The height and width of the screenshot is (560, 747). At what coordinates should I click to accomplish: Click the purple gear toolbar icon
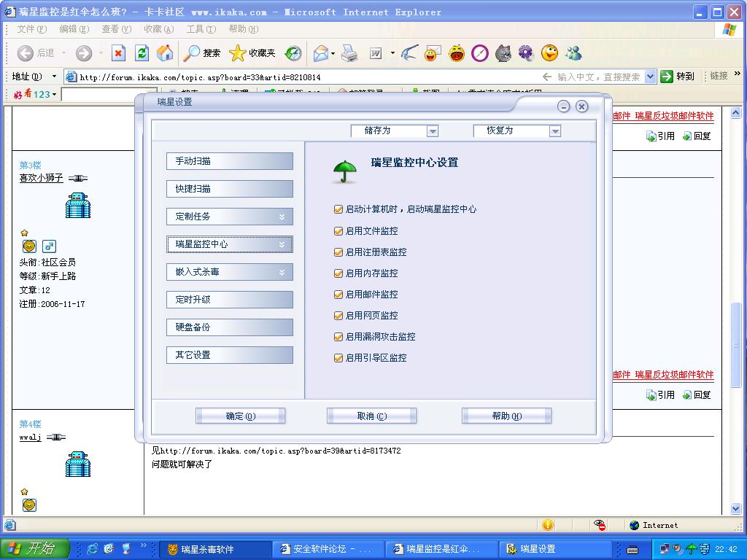pyautogui.click(x=526, y=52)
